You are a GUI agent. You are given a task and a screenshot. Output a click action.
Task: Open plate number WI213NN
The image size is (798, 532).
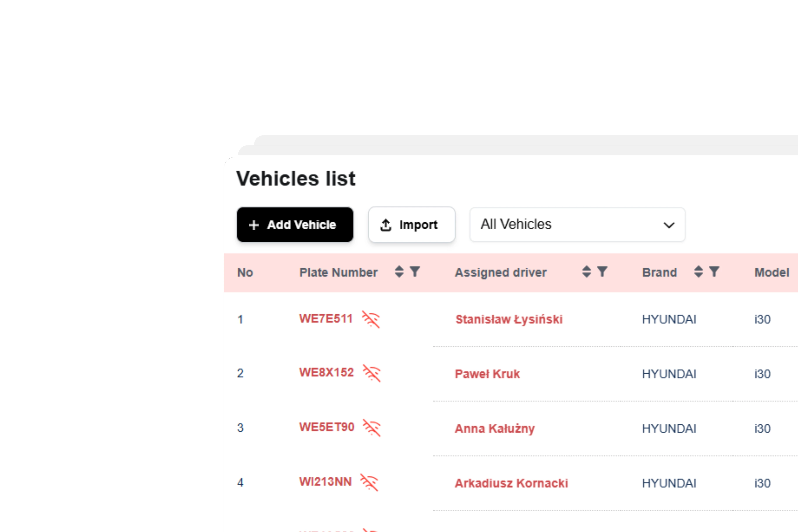point(325,482)
